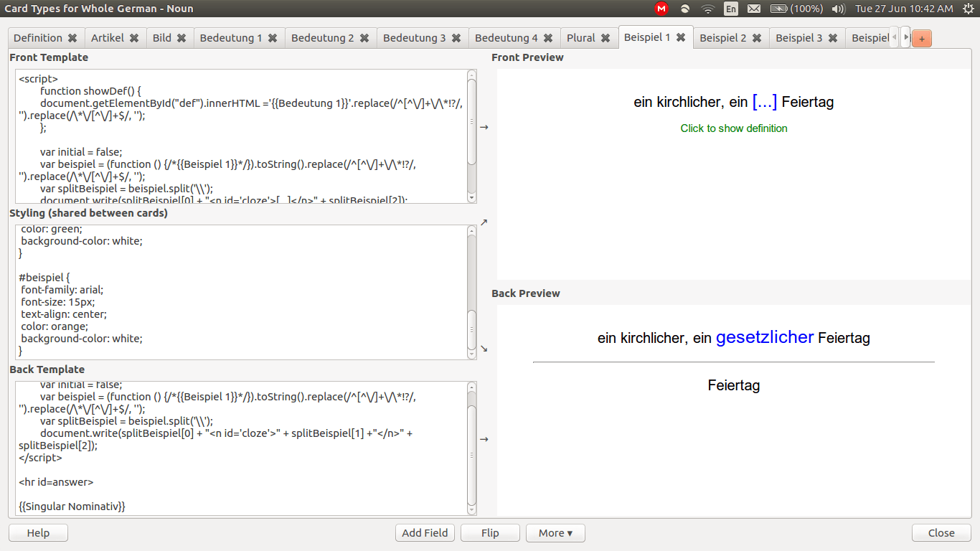980x551 pixels.
Task: Click the '{{Singular Nominativ}}' line in Back Template
Action: pos(72,507)
